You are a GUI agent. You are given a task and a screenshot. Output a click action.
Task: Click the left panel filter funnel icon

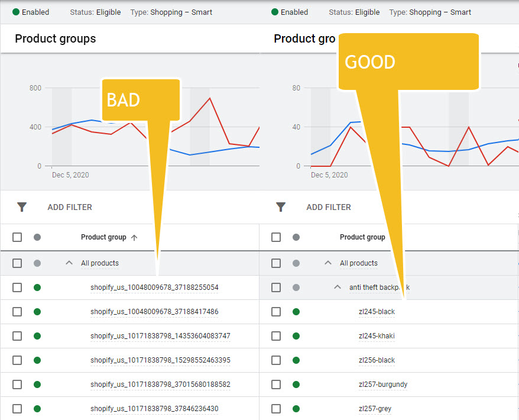tap(22, 207)
